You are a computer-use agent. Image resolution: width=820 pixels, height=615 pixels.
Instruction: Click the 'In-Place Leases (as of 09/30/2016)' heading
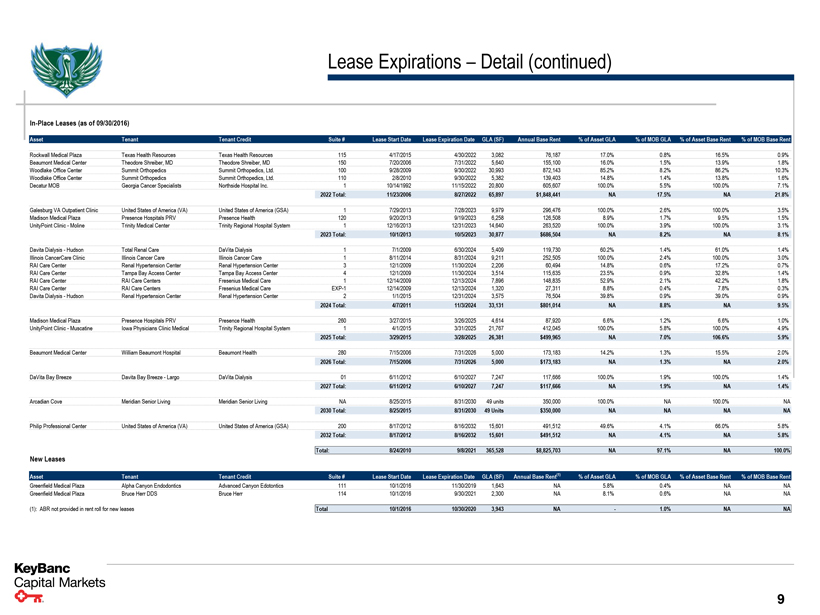click(x=79, y=122)
